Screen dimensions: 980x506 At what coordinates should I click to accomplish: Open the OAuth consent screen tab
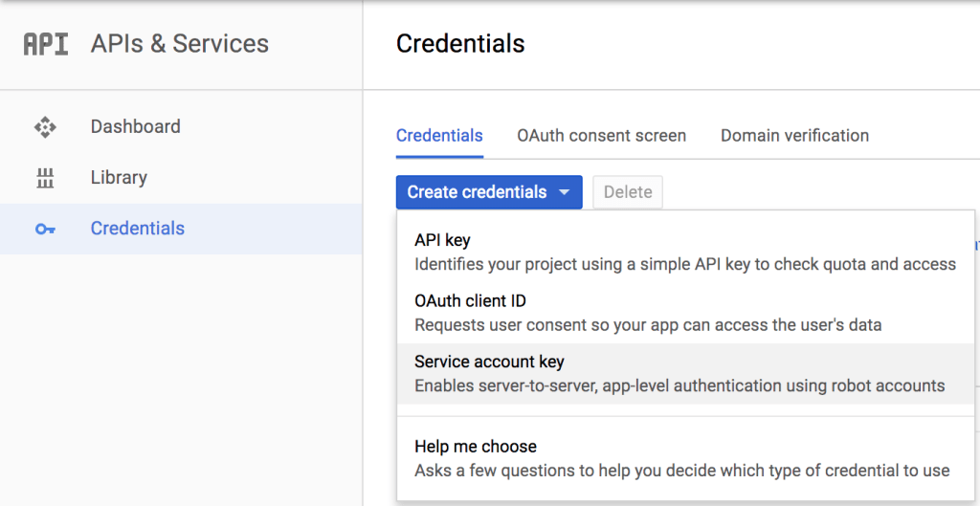pos(601,136)
